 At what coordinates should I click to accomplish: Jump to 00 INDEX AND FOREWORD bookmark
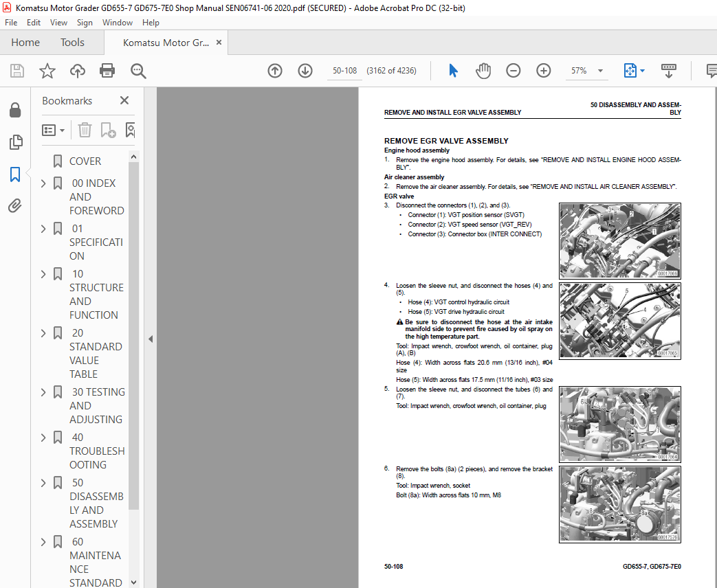pyautogui.click(x=97, y=197)
